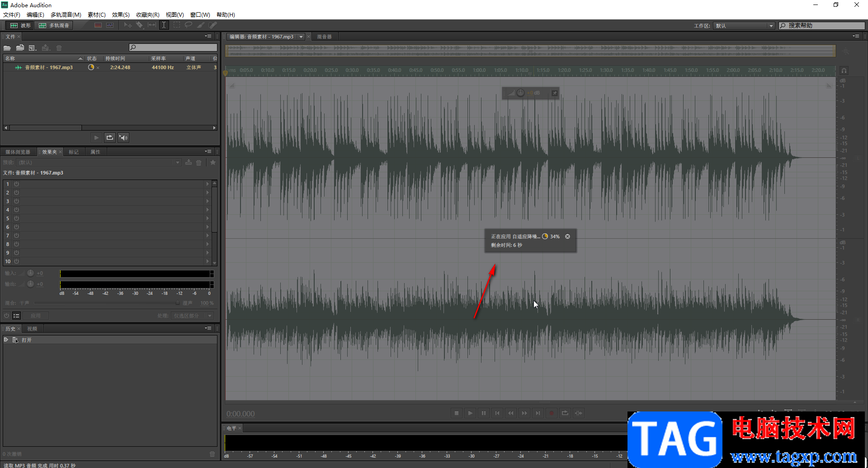Viewport: 868px width, 468px height.
Task: Sort files by the 名称 column header
Action: [x=44, y=58]
